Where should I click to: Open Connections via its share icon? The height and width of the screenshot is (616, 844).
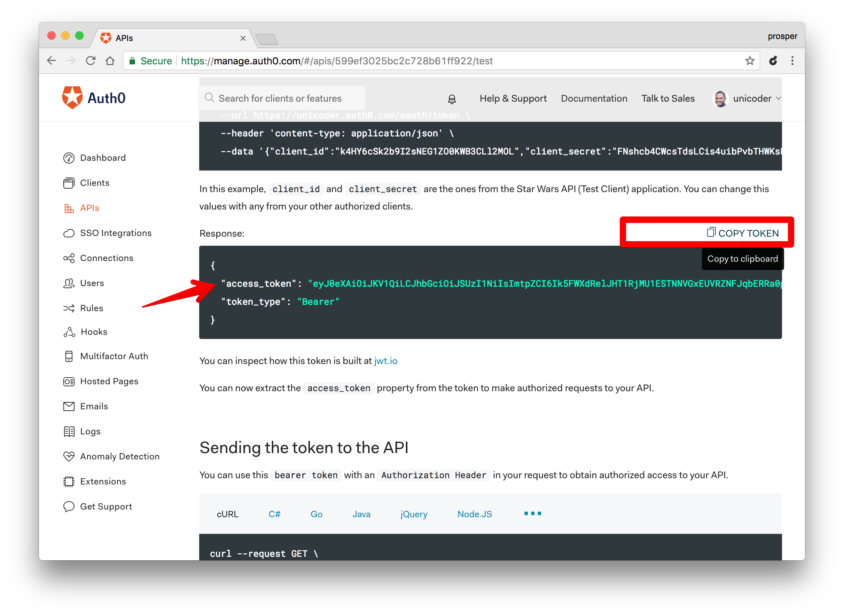(x=69, y=258)
